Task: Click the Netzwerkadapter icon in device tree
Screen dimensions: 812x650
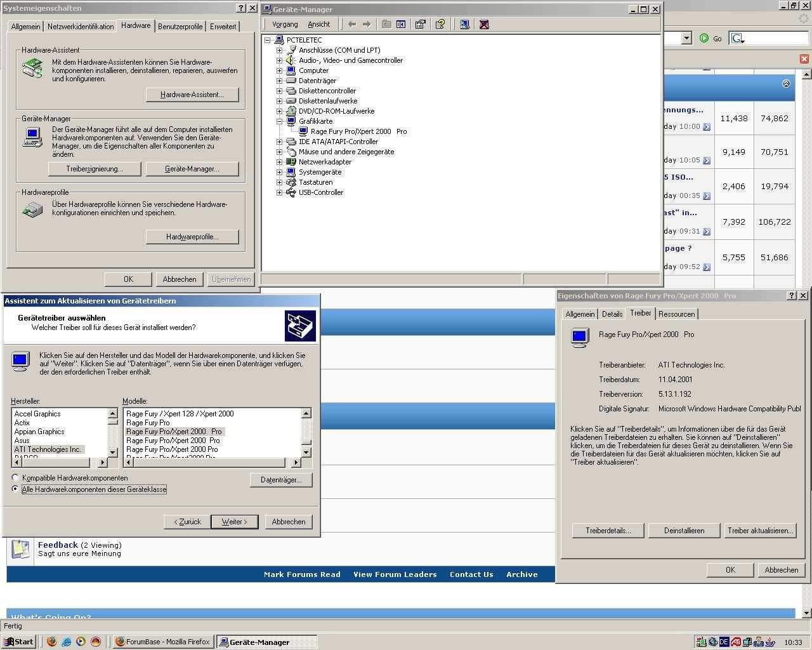Action: coord(291,162)
